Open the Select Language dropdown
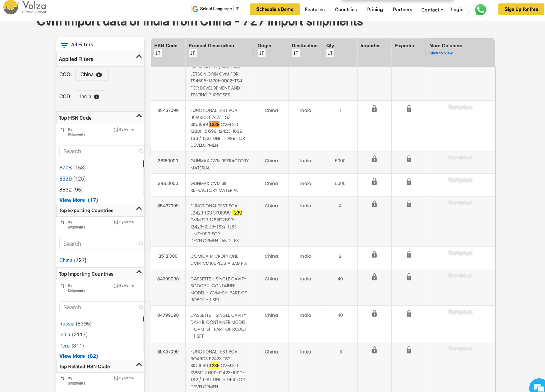 point(216,9)
